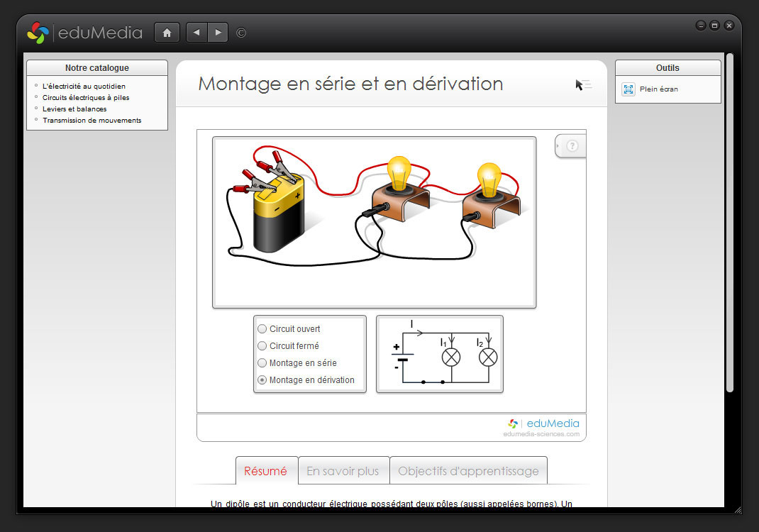759x532 pixels.
Task: Open the cursor list icon beside title
Action: tap(583, 85)
